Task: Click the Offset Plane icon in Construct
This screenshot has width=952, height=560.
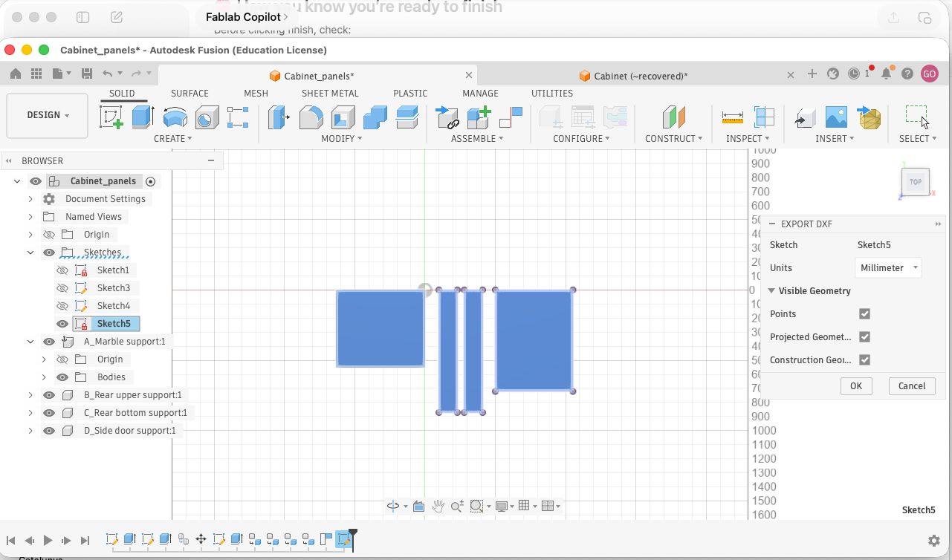Action: point(673,117)
